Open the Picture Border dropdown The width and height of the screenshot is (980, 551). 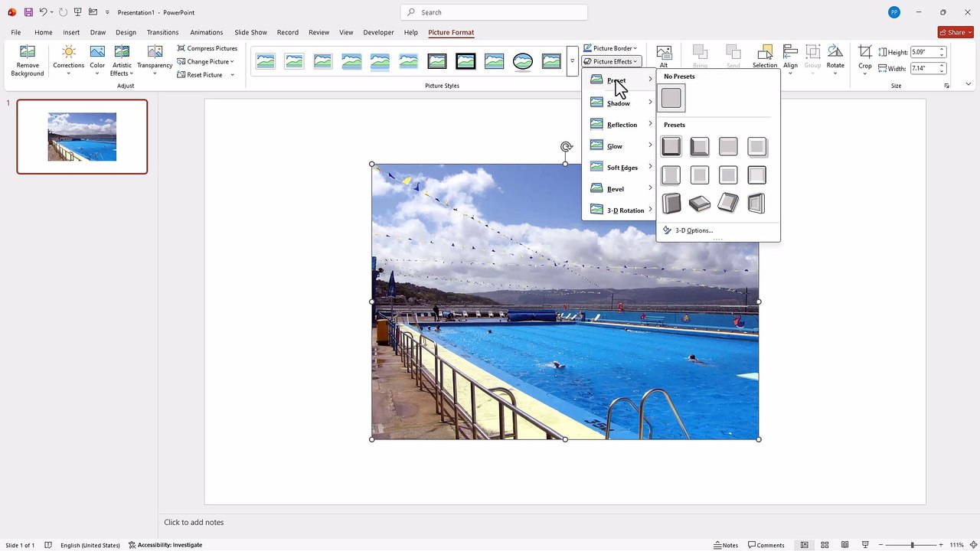610,48
